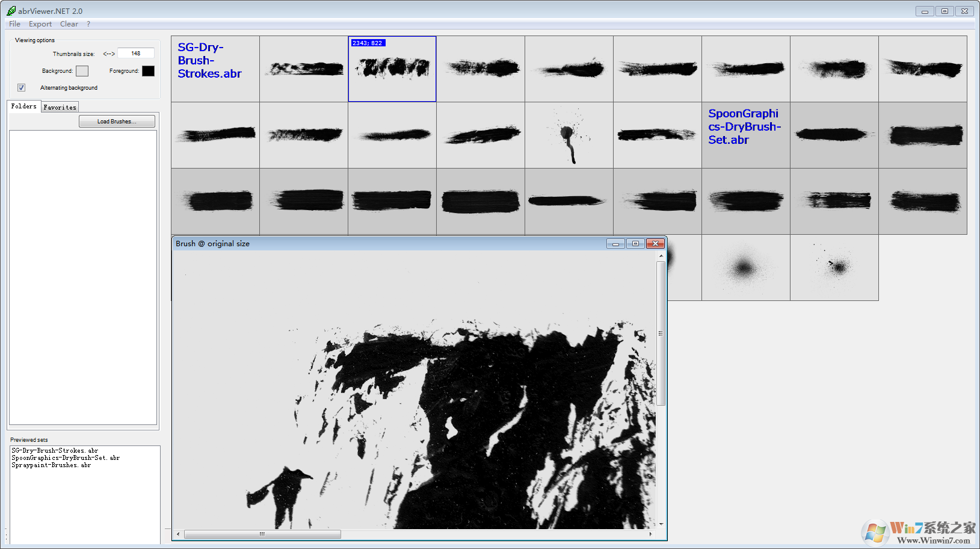Open the ? help menu

[x=88, y=24]
